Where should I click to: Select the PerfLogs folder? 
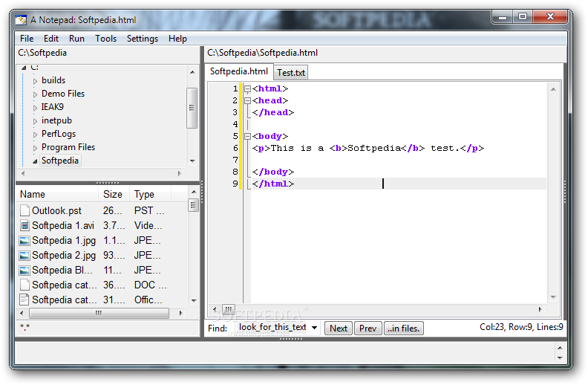[59, 134]
